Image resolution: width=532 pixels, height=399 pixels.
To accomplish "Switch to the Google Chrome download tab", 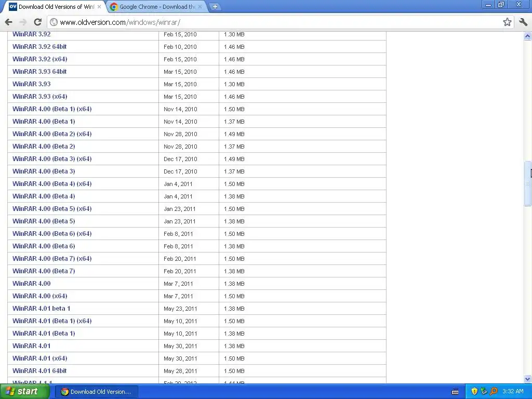I will (157, 6).
